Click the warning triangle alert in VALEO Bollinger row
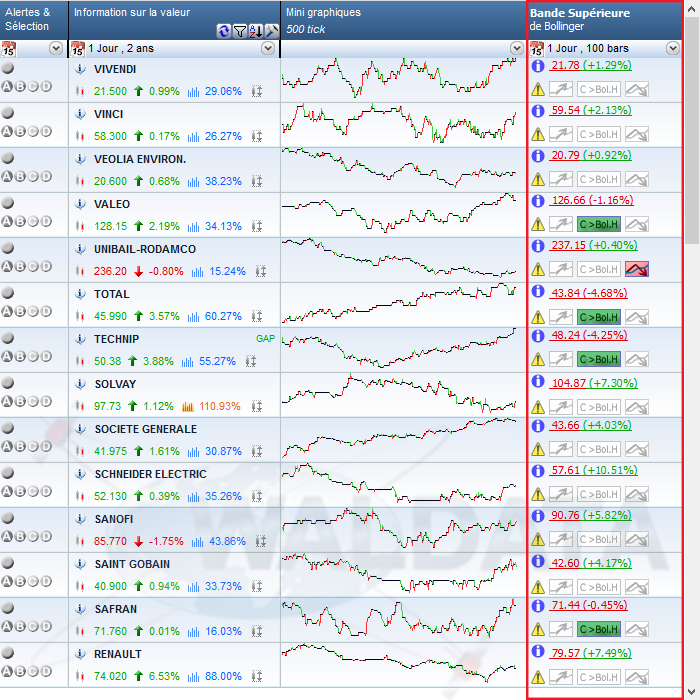The image size is (700, 700). coord(538,224)
